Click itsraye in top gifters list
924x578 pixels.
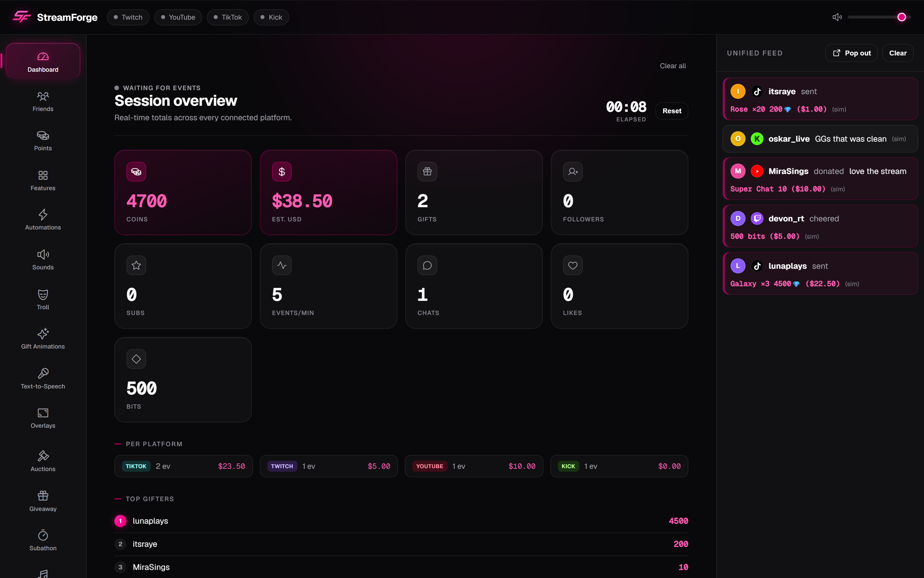pyautogui.click(x=401, y=544)
